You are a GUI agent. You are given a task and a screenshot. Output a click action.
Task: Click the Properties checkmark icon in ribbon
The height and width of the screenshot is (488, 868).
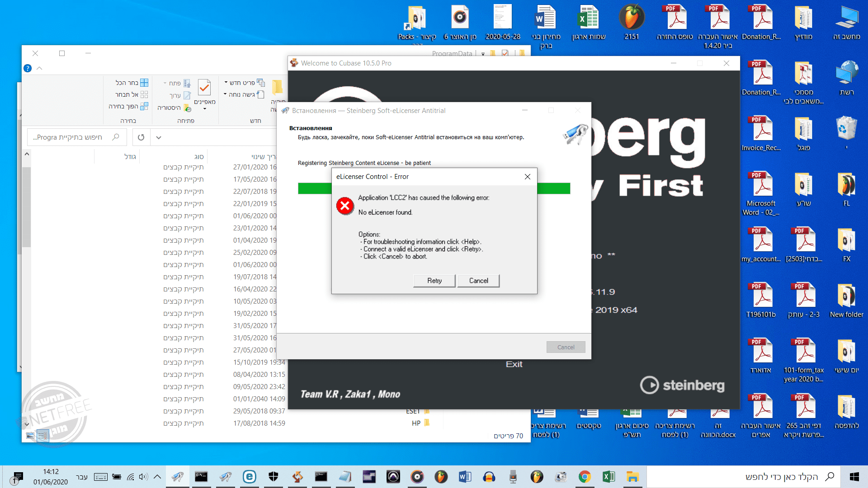tap(204, 88)
